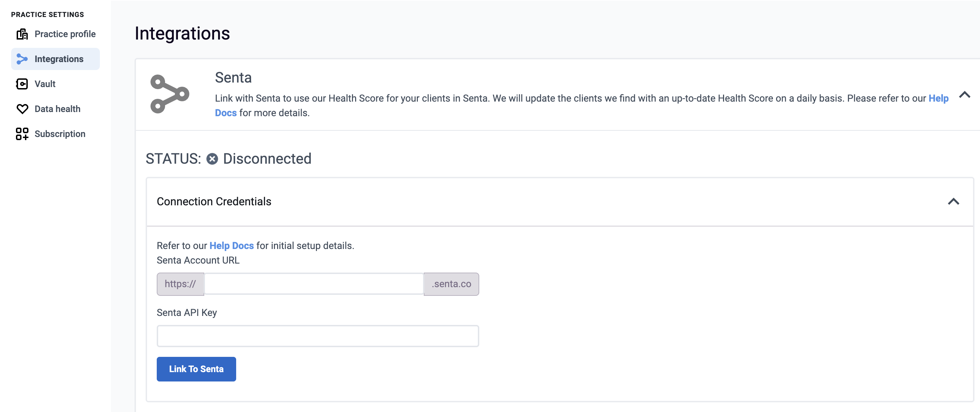Click the PRACTICE SETTINGS sidebar header
This screenshot has height=412, width=980.
click(48, 15)
